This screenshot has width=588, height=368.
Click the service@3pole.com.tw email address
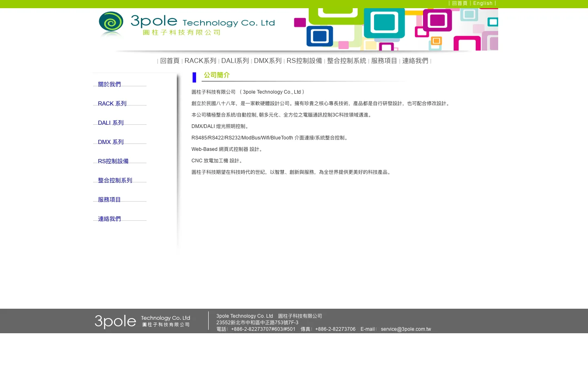pos(406,329)
